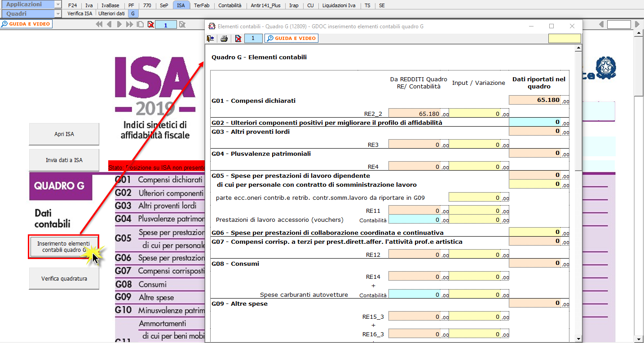The height and width of the screenshot is (343, 644).
Task: Switch to the F24 application tab
Action: [x=72, y=5]
